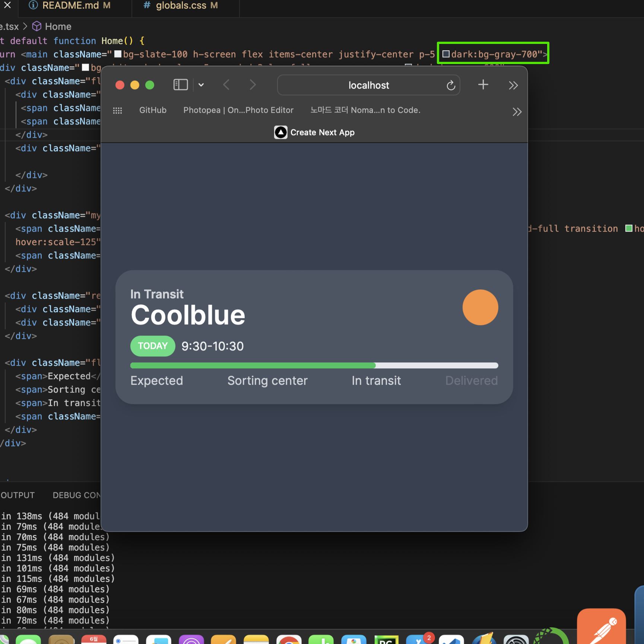This screenshot has height=644, width=644.
Task: Click the white swatch on second code line
Action: (85, 67)
